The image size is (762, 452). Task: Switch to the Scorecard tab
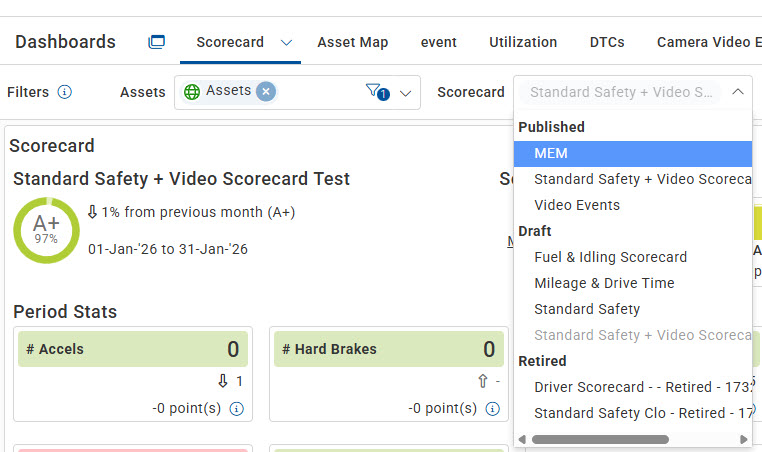(230, 42)
